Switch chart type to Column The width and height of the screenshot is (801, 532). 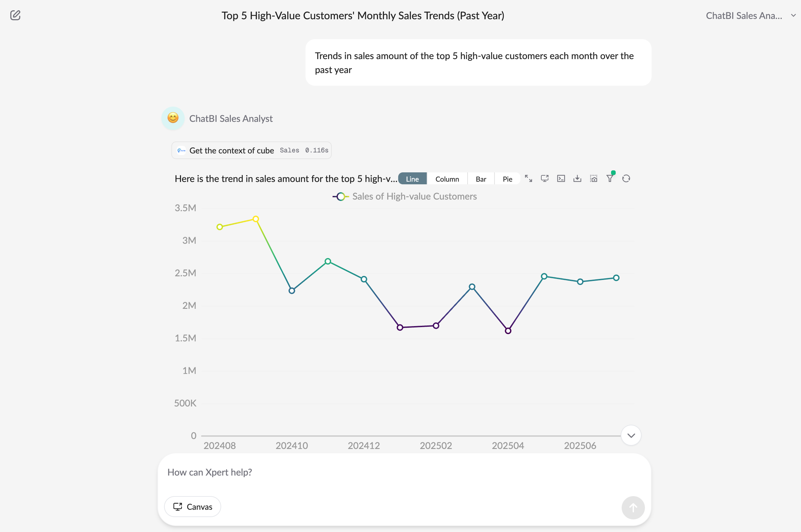point(447,179)
